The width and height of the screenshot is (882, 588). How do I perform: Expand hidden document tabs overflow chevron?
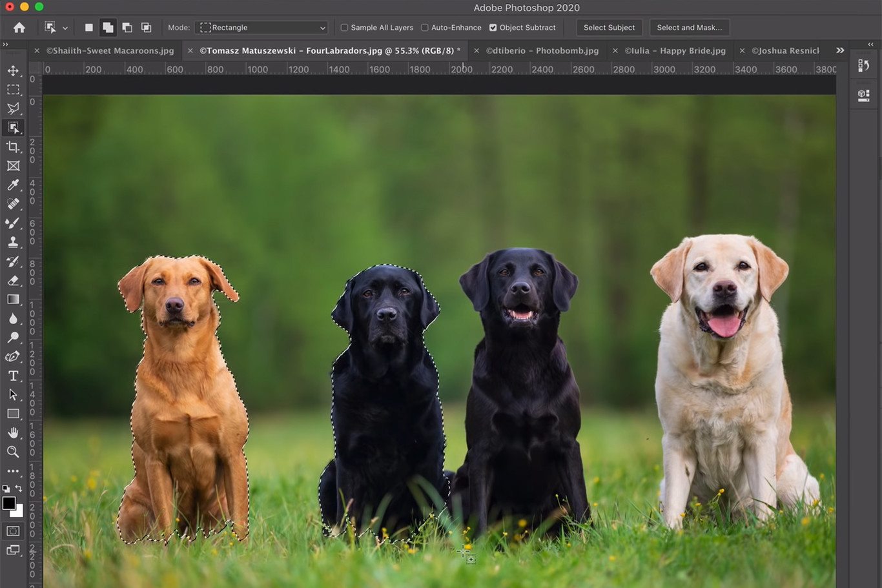(839, 50)
